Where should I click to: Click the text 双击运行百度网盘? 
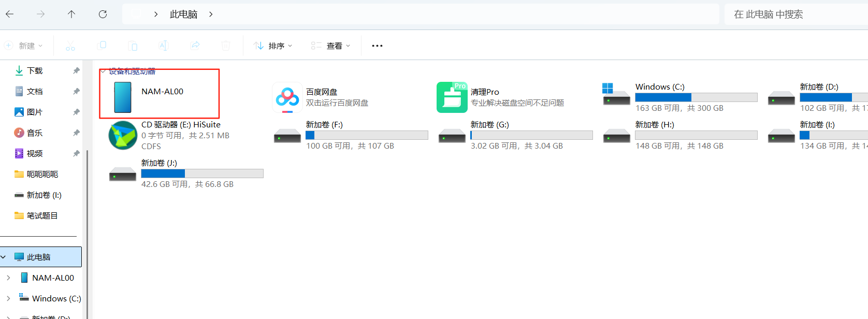click(x=337, y=103)
